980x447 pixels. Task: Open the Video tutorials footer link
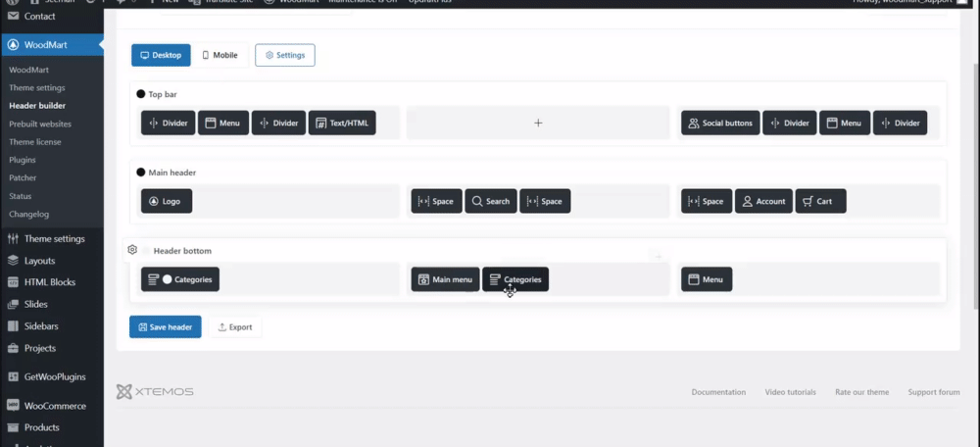coord(790,392)
